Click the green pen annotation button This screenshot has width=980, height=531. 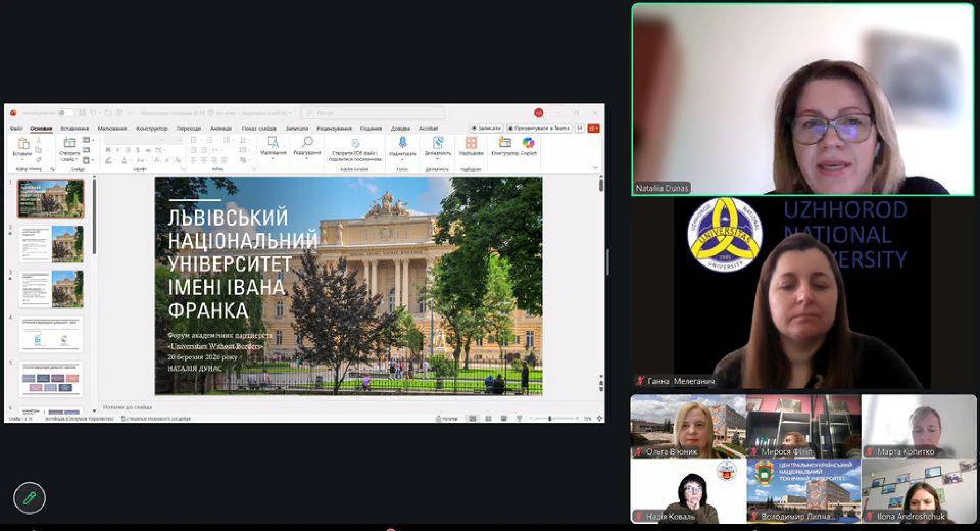[x=30, y=498]
